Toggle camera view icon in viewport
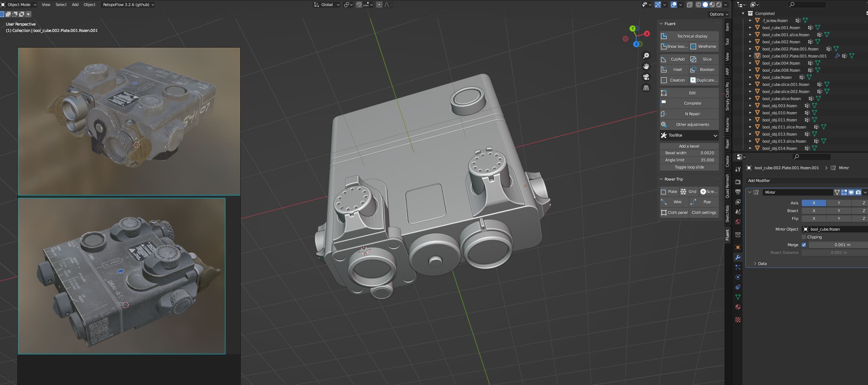 tap(646, 77)
